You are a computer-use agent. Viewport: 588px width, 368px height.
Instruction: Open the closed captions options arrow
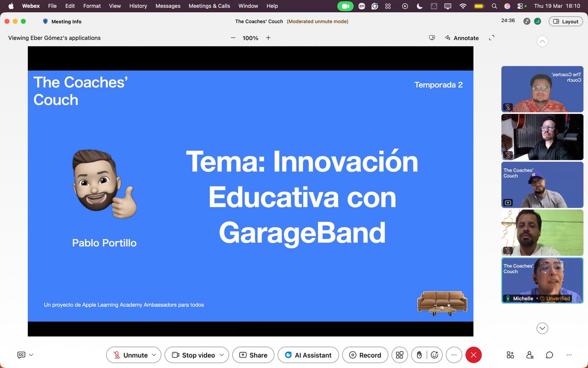[x=31, y=355]
